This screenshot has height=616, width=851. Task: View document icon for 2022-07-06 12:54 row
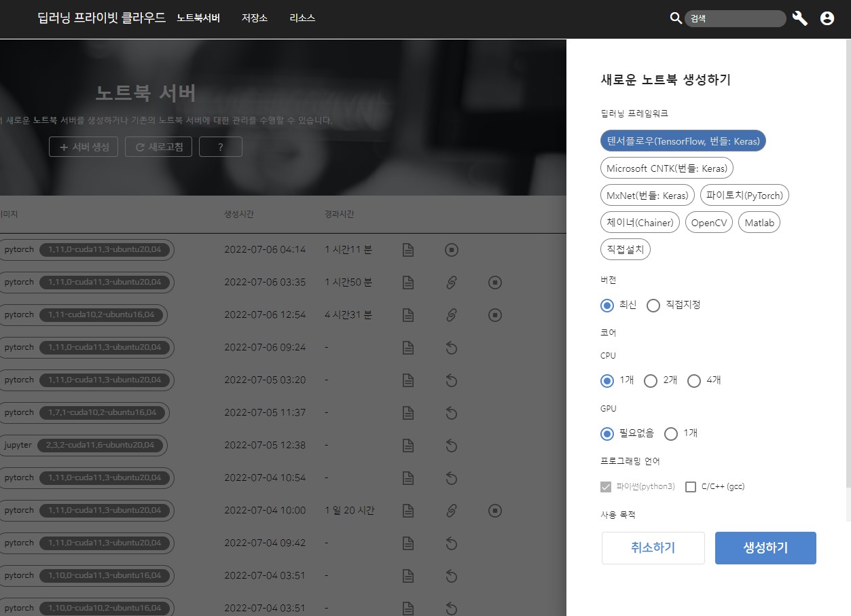point(408,314)
